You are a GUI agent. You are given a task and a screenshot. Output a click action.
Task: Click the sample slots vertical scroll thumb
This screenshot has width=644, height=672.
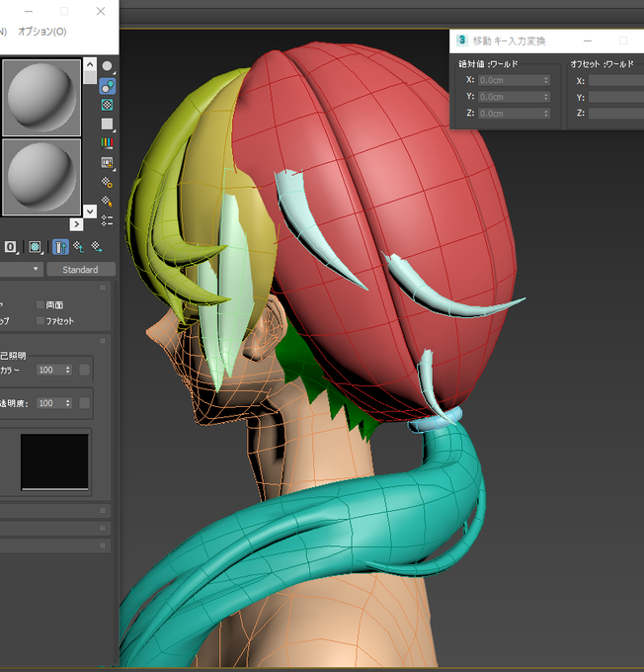coord(90,77)
